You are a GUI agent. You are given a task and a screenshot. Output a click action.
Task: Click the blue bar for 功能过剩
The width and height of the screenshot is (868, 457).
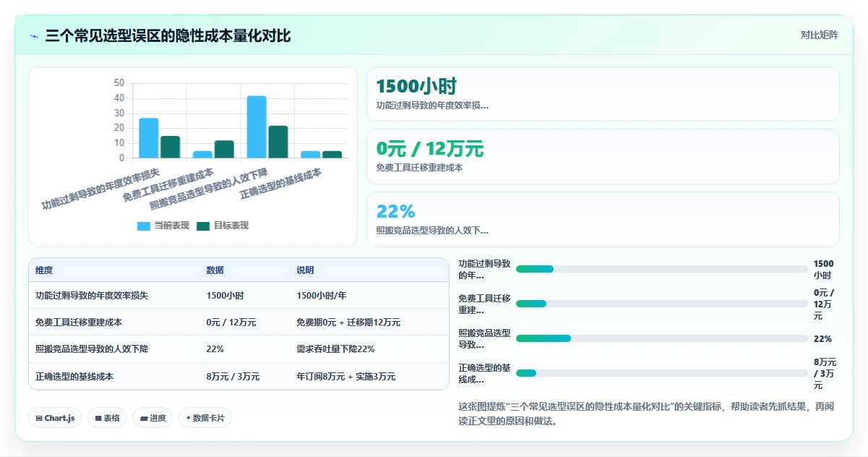[x=149, y=138]
